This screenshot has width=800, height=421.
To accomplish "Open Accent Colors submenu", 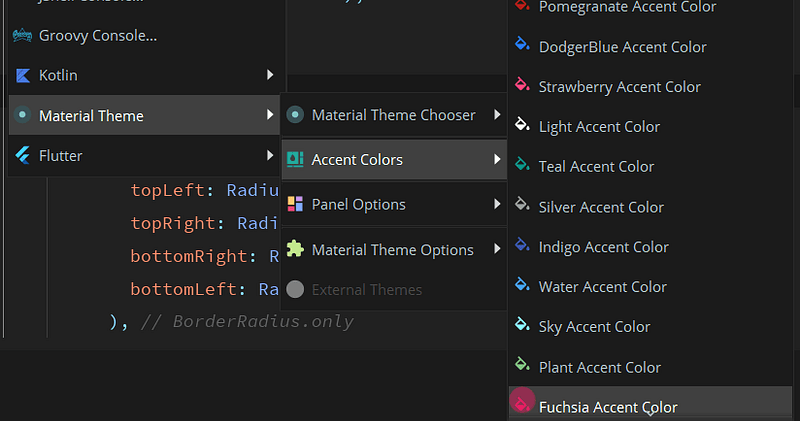I will point(394,160).
